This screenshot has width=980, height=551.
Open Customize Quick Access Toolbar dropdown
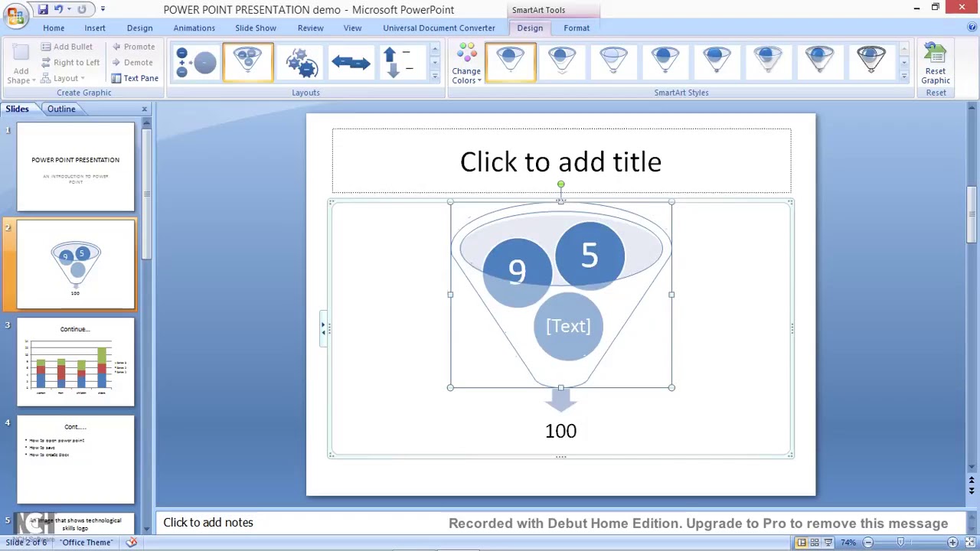pyautogui.click(x=103, y=9)
